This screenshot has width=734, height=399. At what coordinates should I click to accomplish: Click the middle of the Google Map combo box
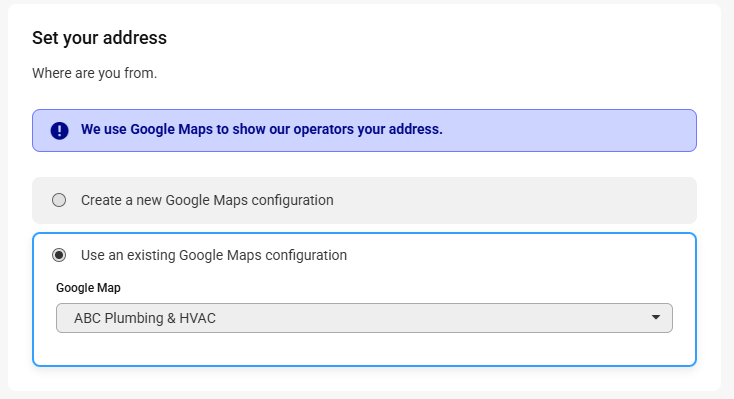click(x=364, y=318)
